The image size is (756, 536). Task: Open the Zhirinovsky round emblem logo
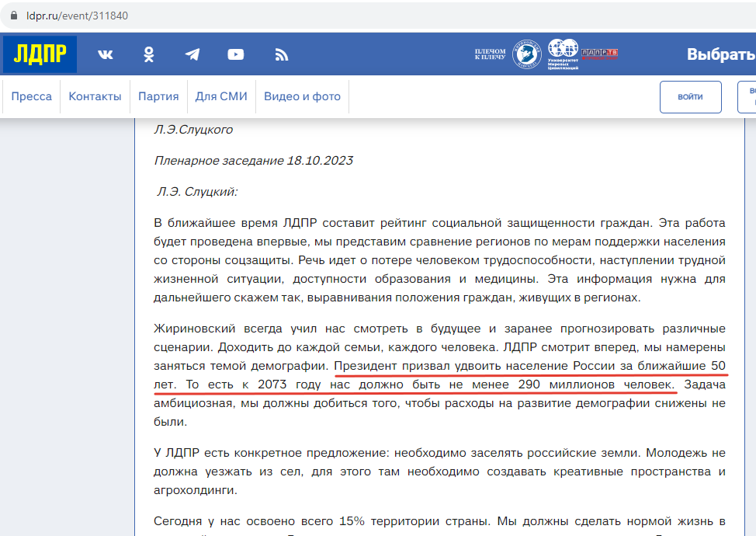(x=526, y=54)
